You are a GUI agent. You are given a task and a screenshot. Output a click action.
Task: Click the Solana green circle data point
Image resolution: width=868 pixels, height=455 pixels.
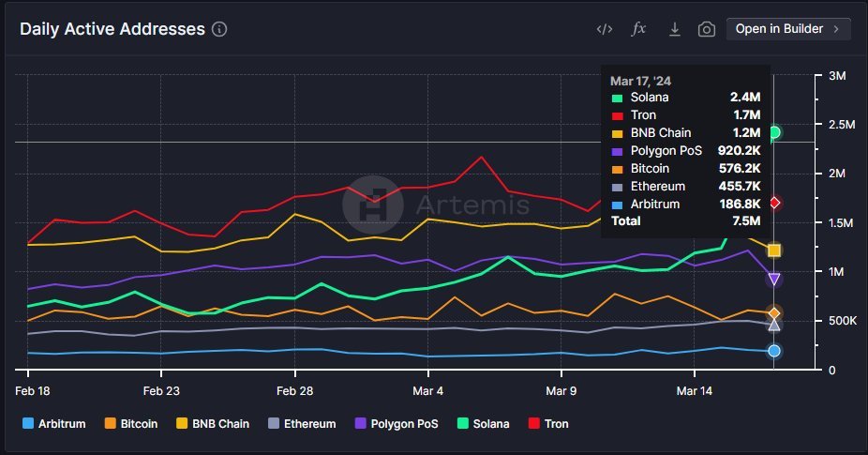point(774,132)
